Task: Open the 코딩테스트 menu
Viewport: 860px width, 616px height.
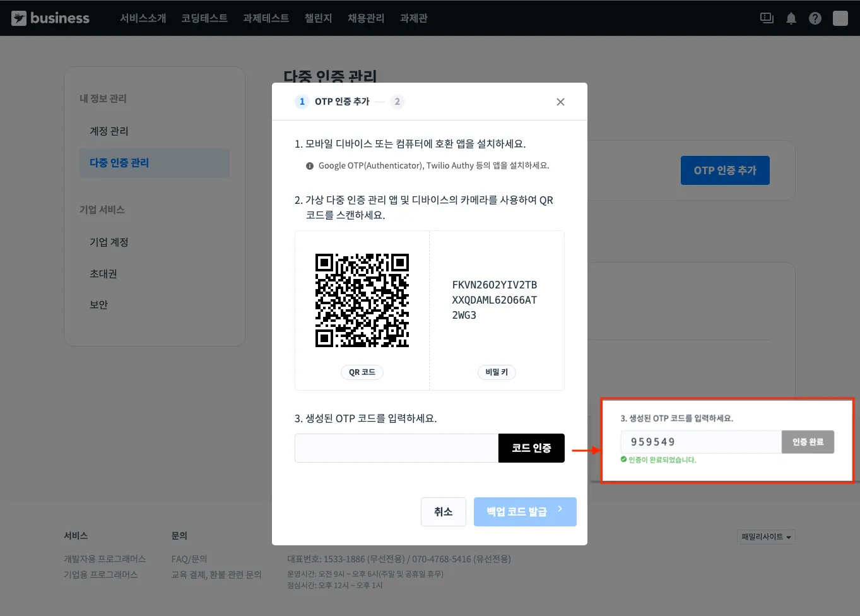Action: 204,18
